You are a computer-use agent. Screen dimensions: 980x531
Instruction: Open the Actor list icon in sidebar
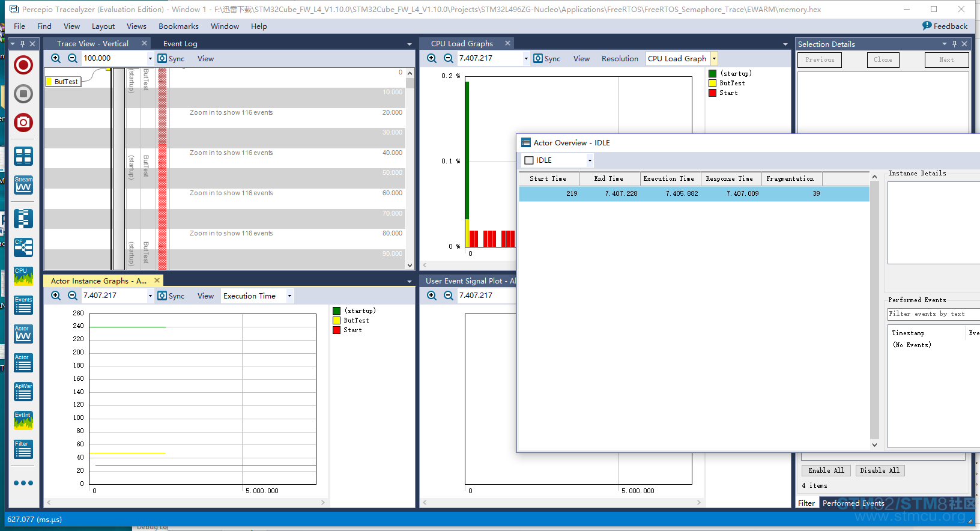[x=23, y=363]
